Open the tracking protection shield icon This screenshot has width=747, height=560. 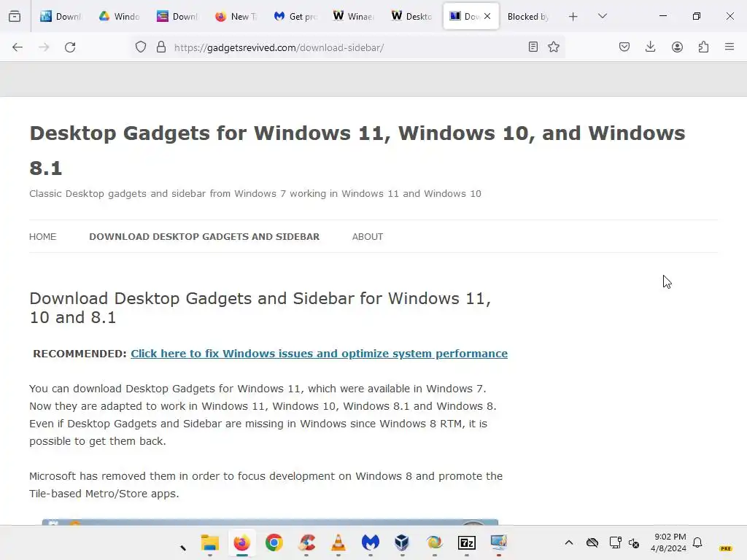[141, 47]
